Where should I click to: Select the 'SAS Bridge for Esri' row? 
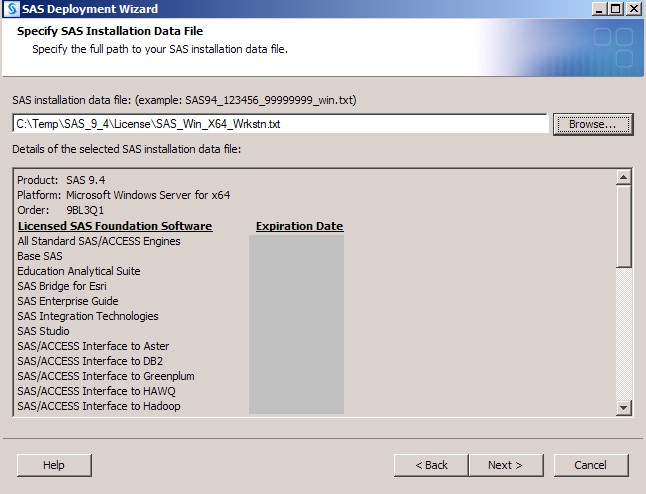coord(62,286)
